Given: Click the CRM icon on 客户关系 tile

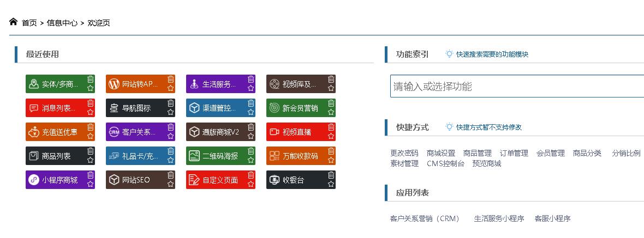Looking at the screenshot, I should (114, 132).
